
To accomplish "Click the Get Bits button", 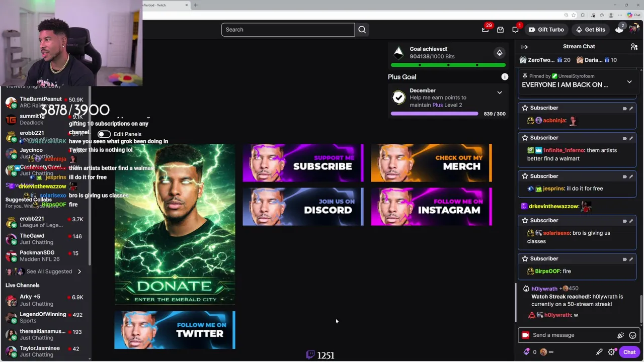I will pyautogui.click(x=591, y=30).
